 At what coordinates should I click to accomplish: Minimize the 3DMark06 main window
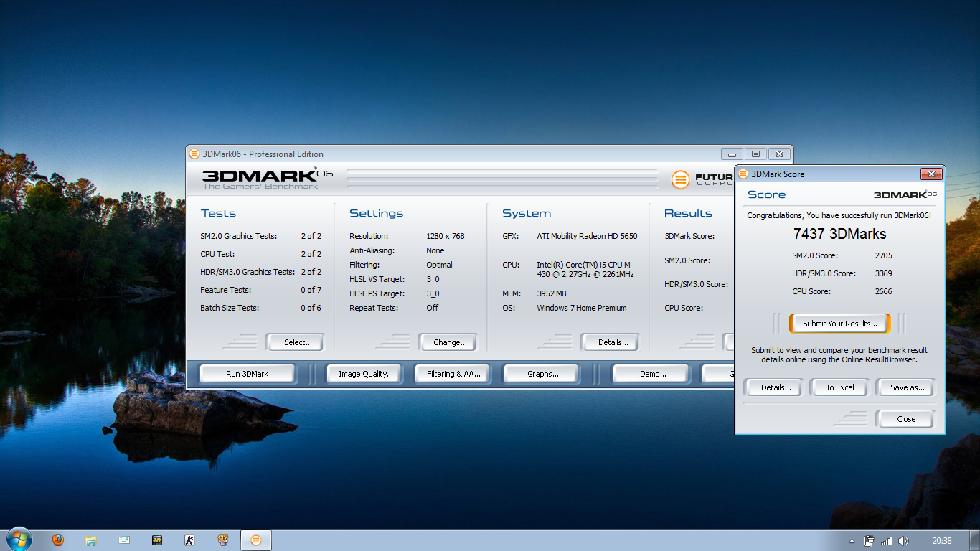pyautogui.click(x=732, y=154)
